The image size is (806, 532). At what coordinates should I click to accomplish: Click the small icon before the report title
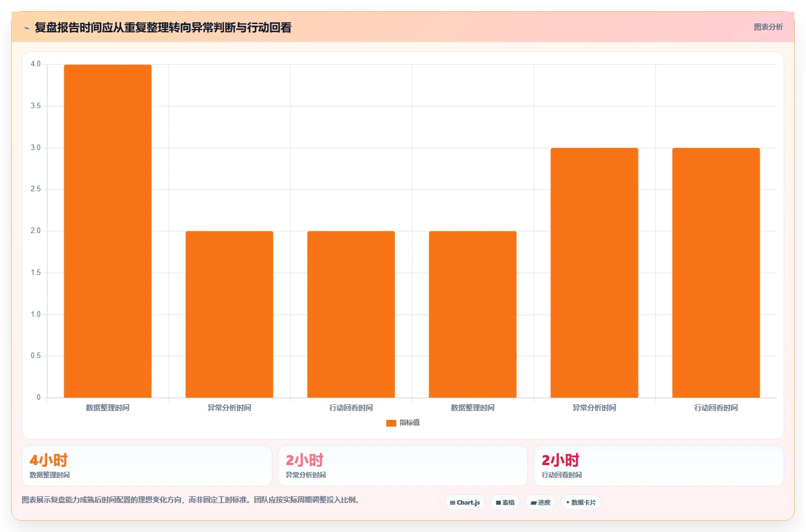pyautogui.click(x=26, y=28)
